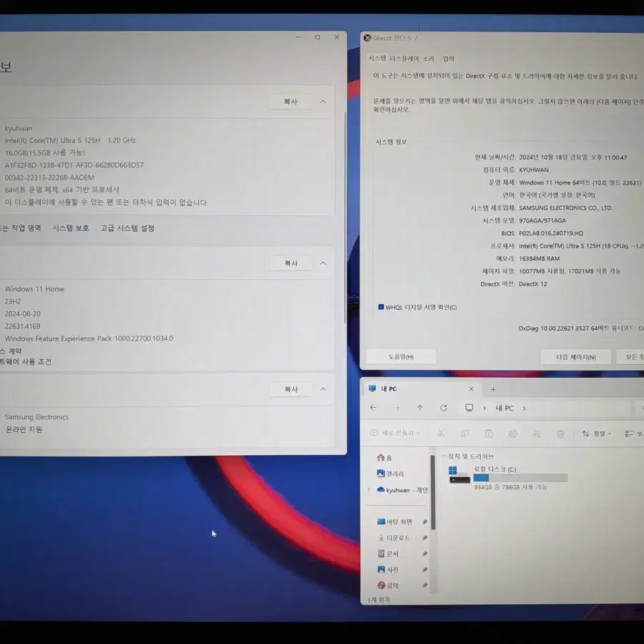Switch to 시스템 tab in DirectX tool
The height and width of the screenshot is (644, 644).
click(x=376, y=59)
